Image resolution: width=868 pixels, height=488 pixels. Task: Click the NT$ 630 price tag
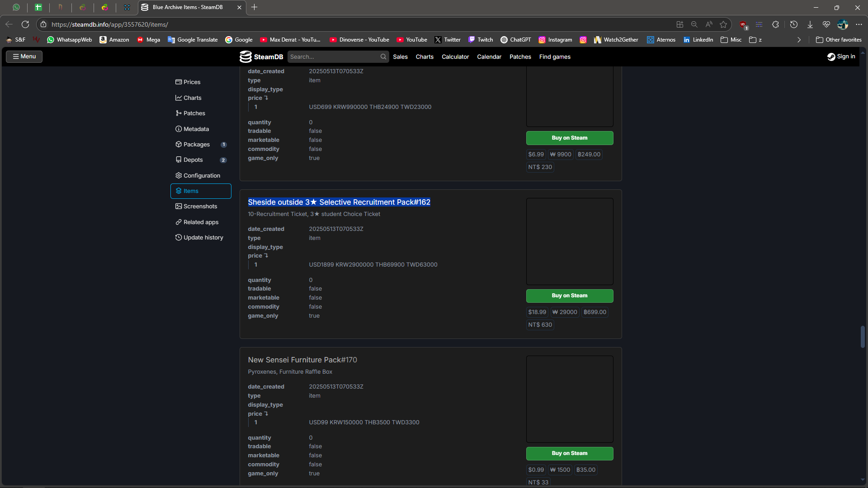[540, 324]
